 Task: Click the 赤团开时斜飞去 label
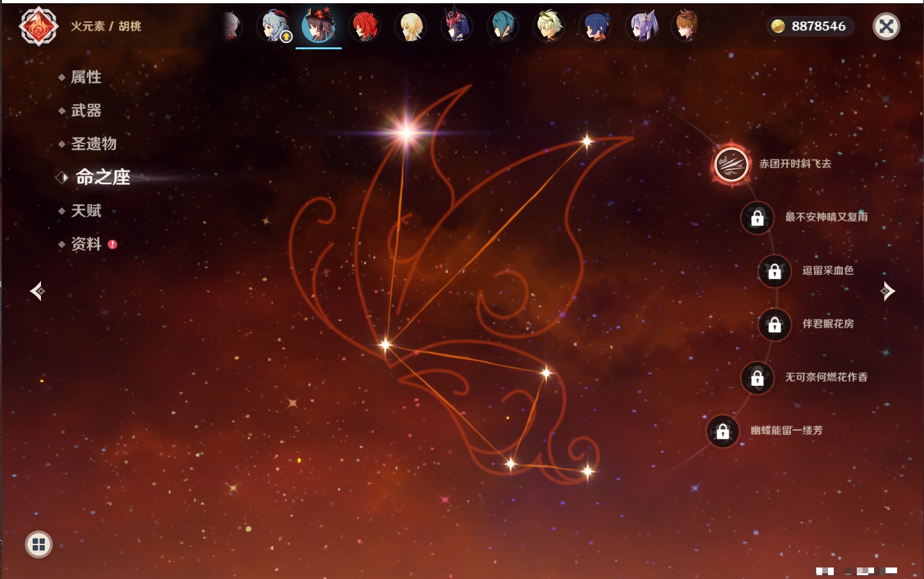pos(795,164)
